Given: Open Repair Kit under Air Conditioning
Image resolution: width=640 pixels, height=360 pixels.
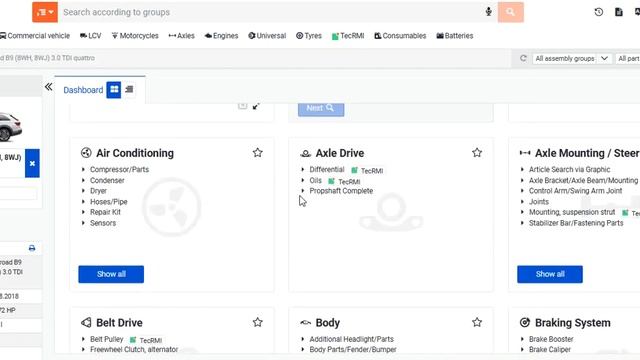Looking at the screenshot, I should click(105, 212).
